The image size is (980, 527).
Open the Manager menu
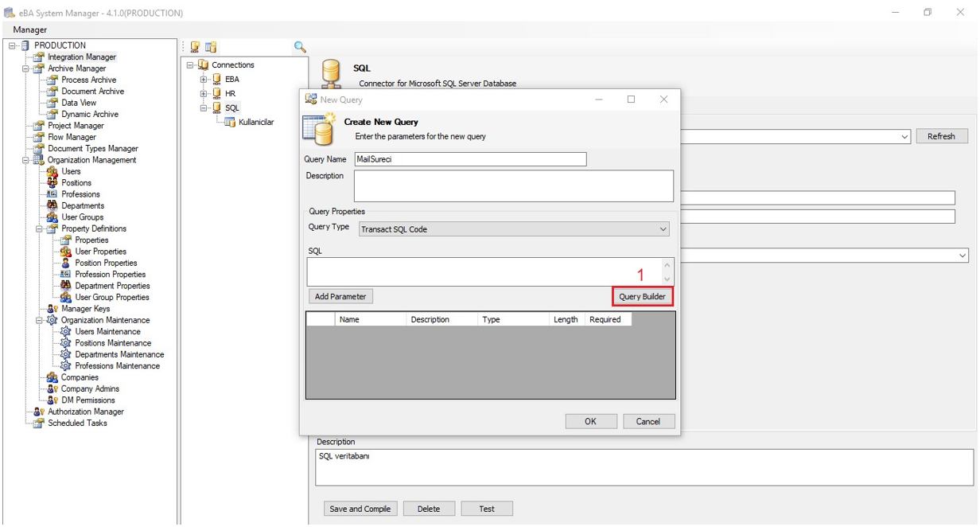pyautogui.click(x=30, y=29)
